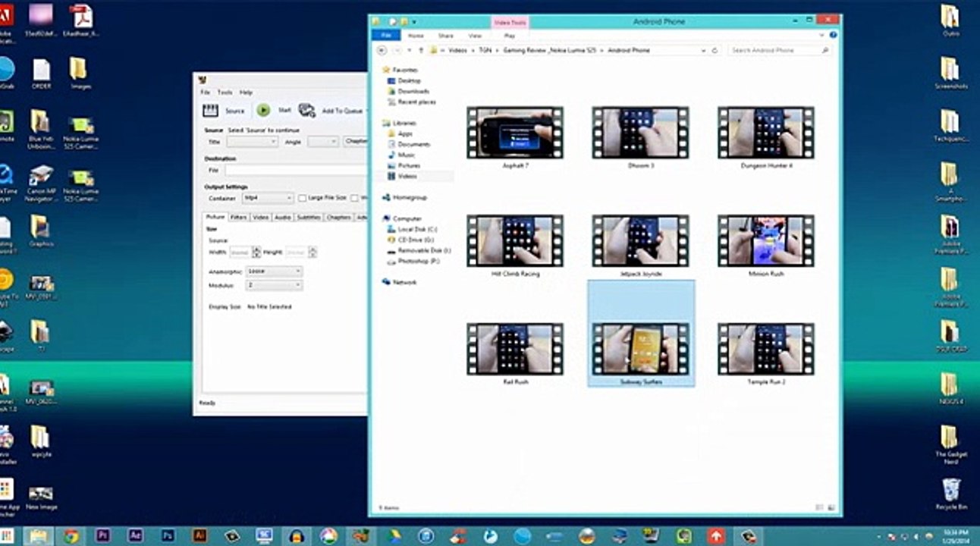980x546 pixels.
Task: Open the Anamorphic dropdown
Action: [274, 271]
